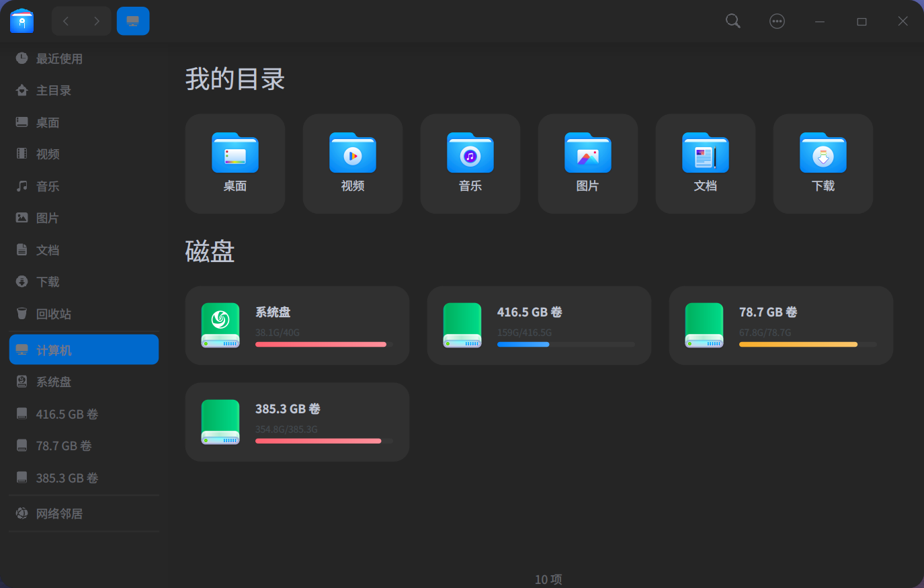
Task: Click the 系统盘 usage progress bar
Action: pyautogui.click(x=321, y=343)
